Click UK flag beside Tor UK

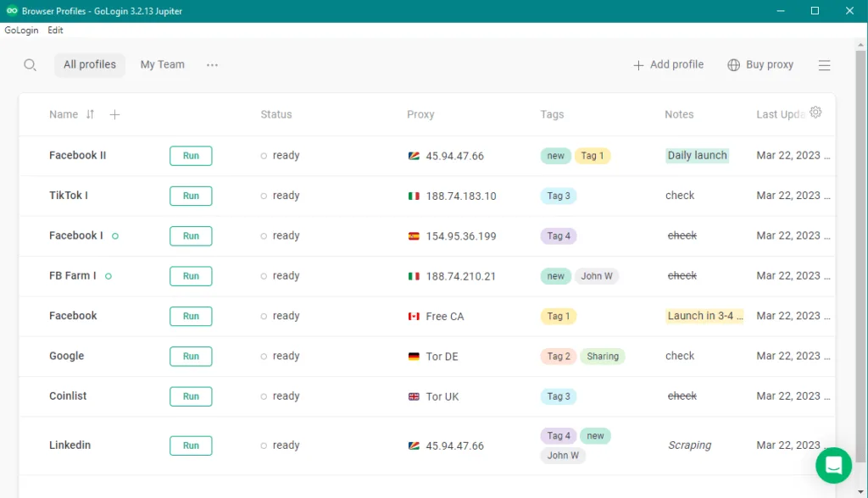(414, 396)
